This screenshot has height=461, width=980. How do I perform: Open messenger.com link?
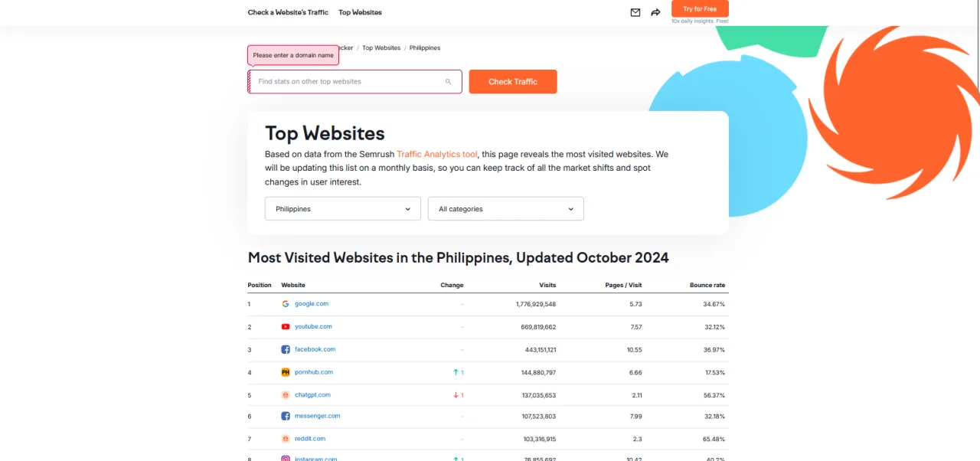click(x=318, y=416)
